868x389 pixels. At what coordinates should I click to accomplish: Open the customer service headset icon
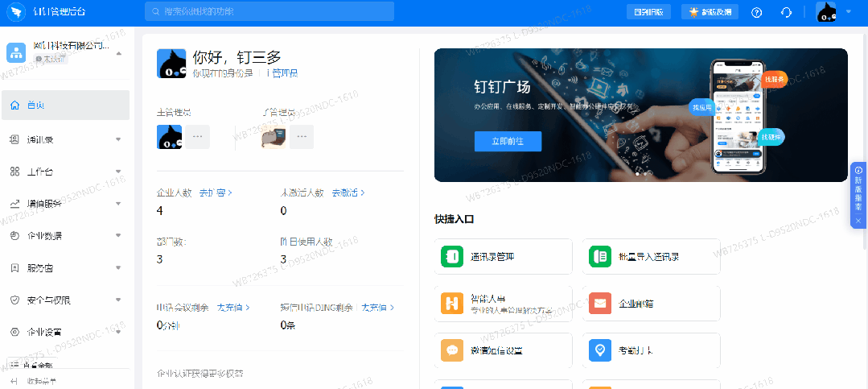pyautogui.click(x=786, y=12)
